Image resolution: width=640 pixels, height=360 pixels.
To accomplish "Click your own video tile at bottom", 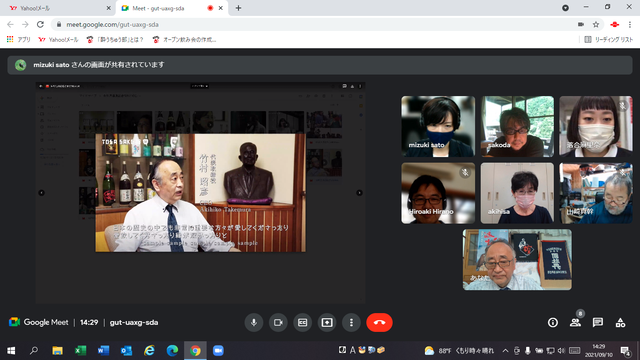I will point(517,260).
